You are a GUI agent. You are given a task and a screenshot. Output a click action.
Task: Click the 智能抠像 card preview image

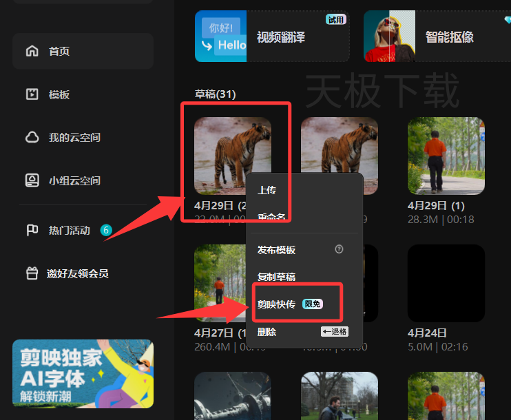389,36
